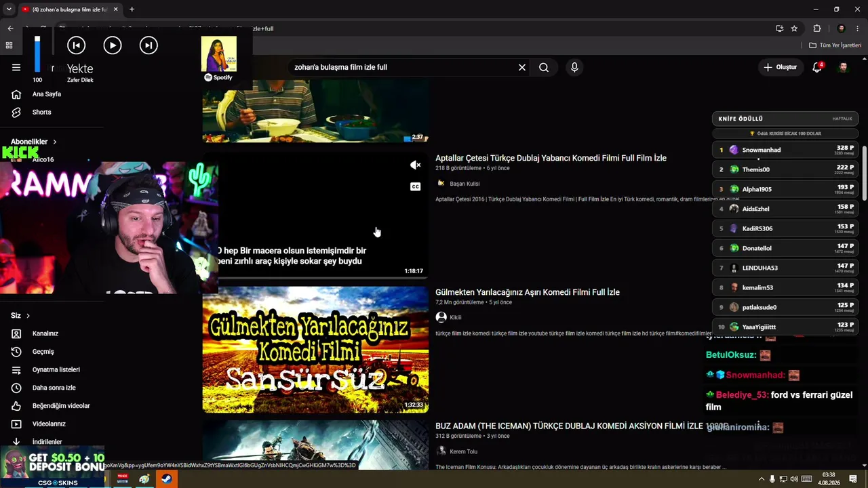The height and width of the screenshot is (488, 868).
Task: Click Alpha1905 leaderboard row
Action: [785, 189]
